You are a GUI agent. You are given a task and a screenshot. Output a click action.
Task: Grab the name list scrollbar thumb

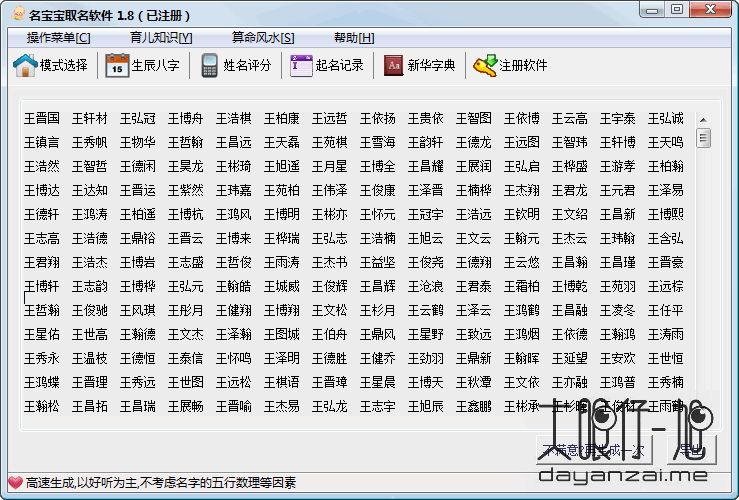(704, 138)
